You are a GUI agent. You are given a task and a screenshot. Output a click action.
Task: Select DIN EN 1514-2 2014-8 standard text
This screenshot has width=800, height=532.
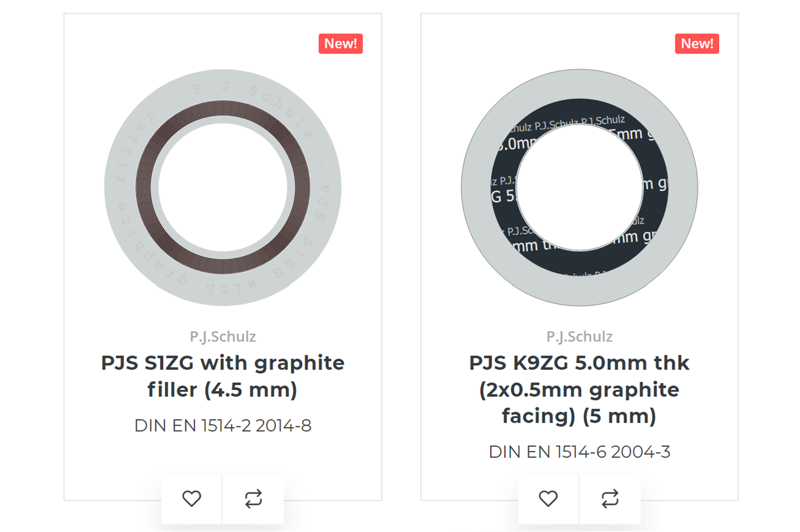(x=223, y=426)
